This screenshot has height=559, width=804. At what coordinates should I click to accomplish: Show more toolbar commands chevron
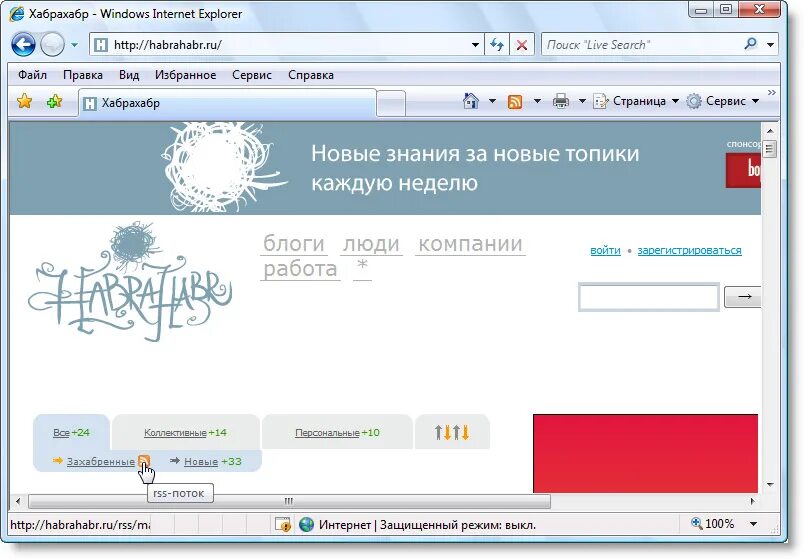pyautogui.click(x=771, y=93)
